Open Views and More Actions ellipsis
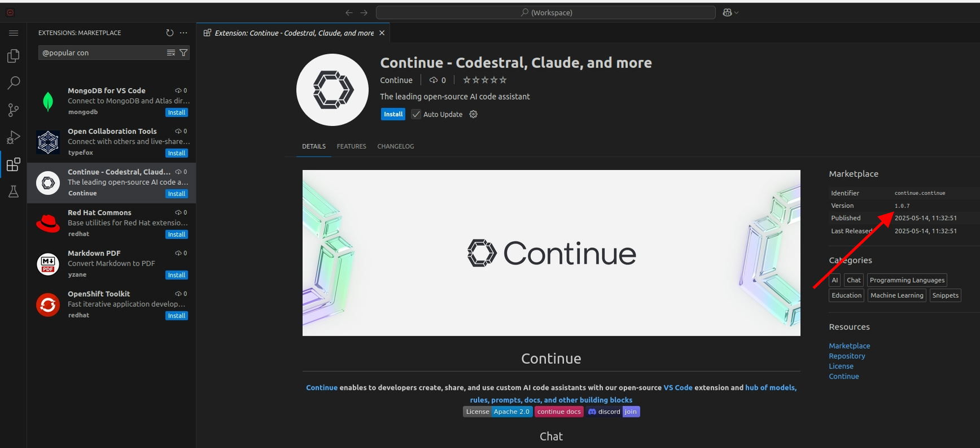The image size is (980, 448). [x=183, y=33]
